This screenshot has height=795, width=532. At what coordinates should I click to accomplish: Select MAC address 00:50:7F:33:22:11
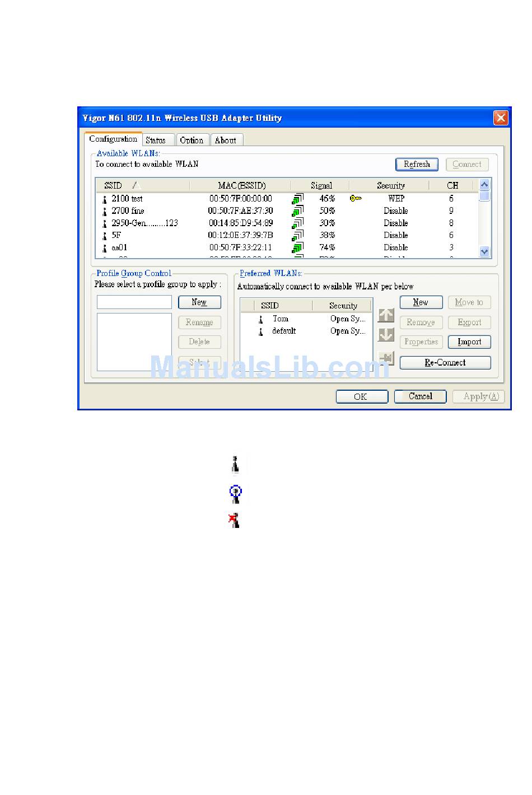pyautogui.click(x=241, y=247)
